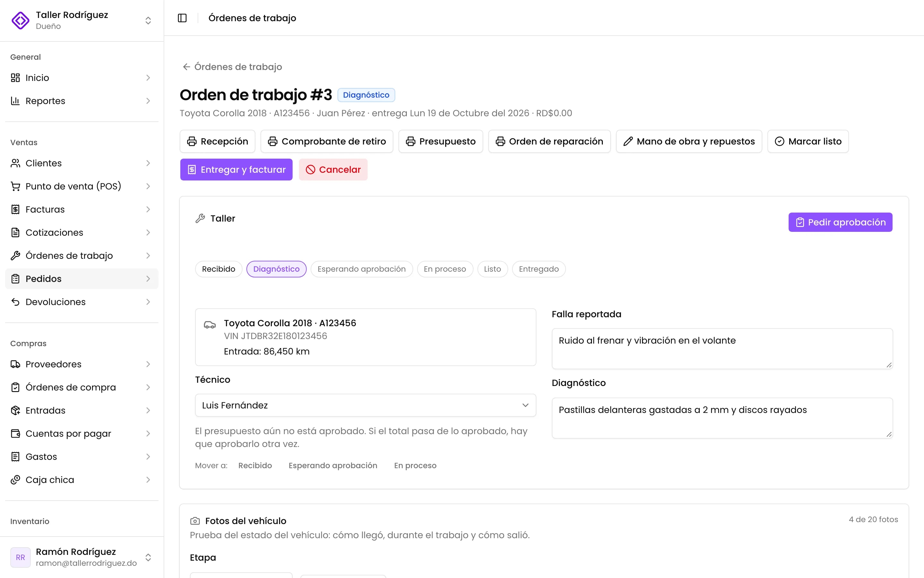Click the Cancelar button
The image size is (924, 578).
[333, 169]
